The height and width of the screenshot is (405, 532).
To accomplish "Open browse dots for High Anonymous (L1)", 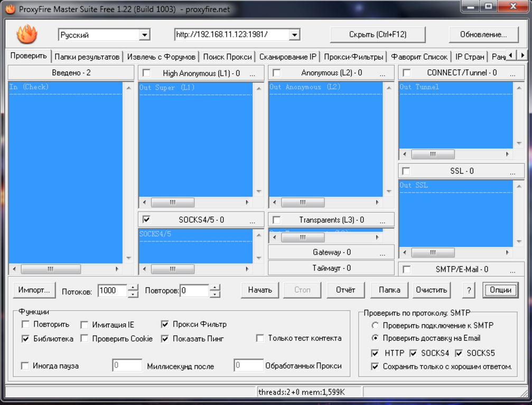I will pyautogui.click(x=252, y=74).
